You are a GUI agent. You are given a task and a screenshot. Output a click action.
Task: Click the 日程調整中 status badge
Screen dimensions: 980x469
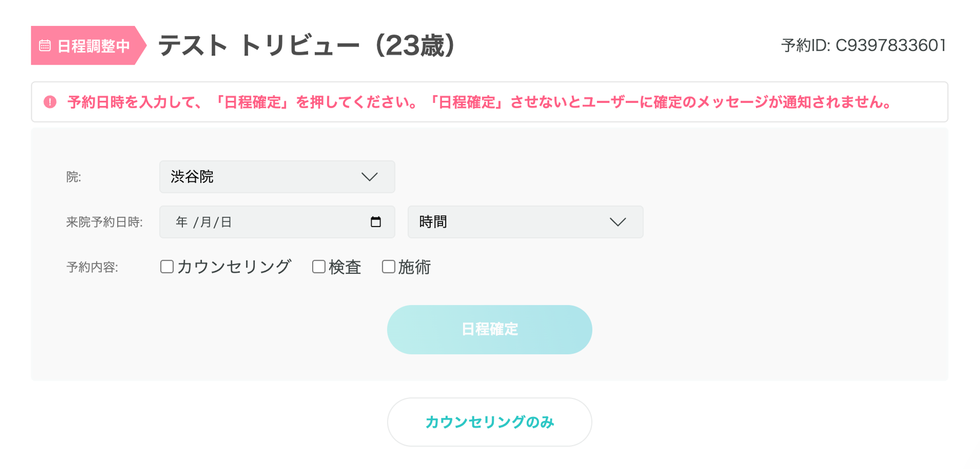coord(88,46)
